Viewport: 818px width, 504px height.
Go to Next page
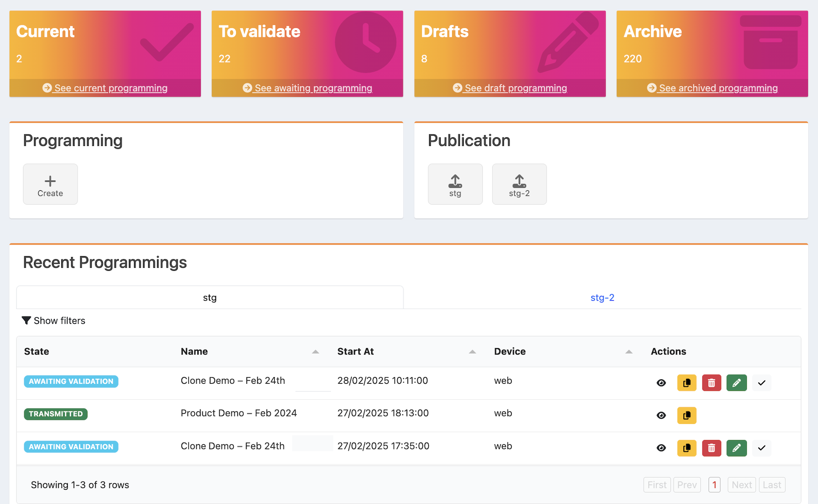tap(741, 485)
